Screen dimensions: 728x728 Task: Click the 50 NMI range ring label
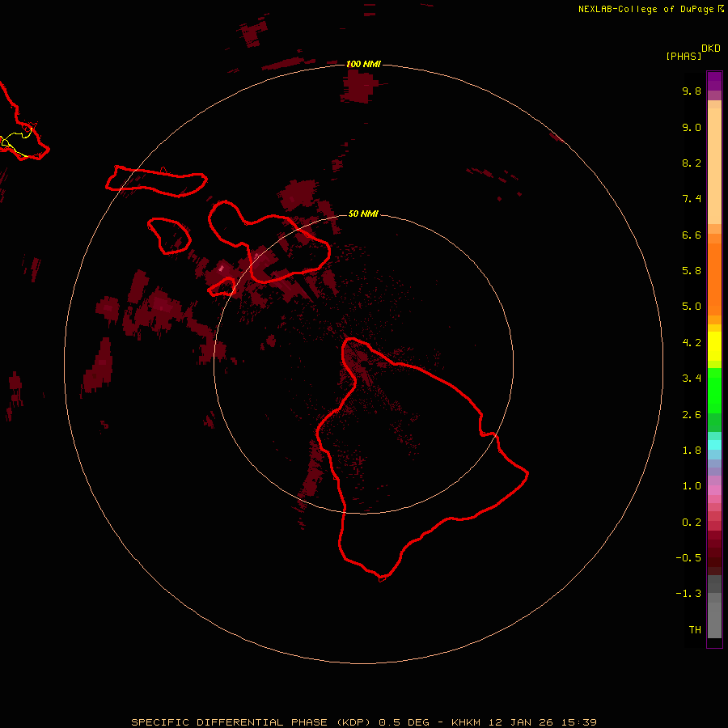pyautogui.click(x=363, y=214)
